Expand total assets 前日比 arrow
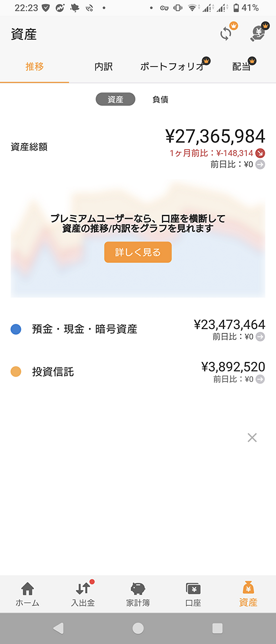 point(260,165)
